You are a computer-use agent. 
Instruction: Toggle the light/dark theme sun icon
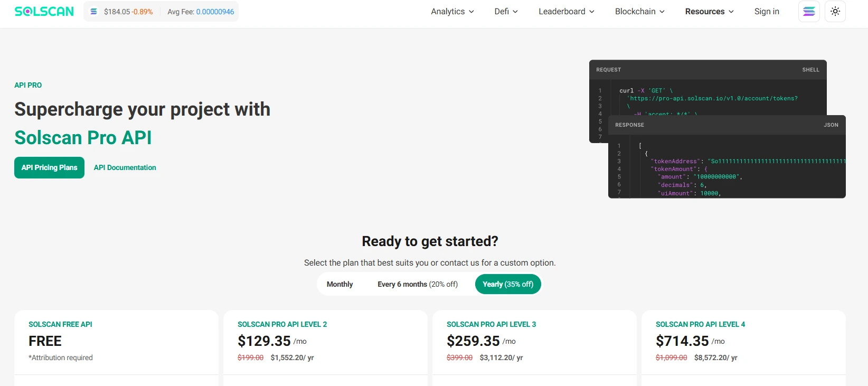tap(835, 12)
